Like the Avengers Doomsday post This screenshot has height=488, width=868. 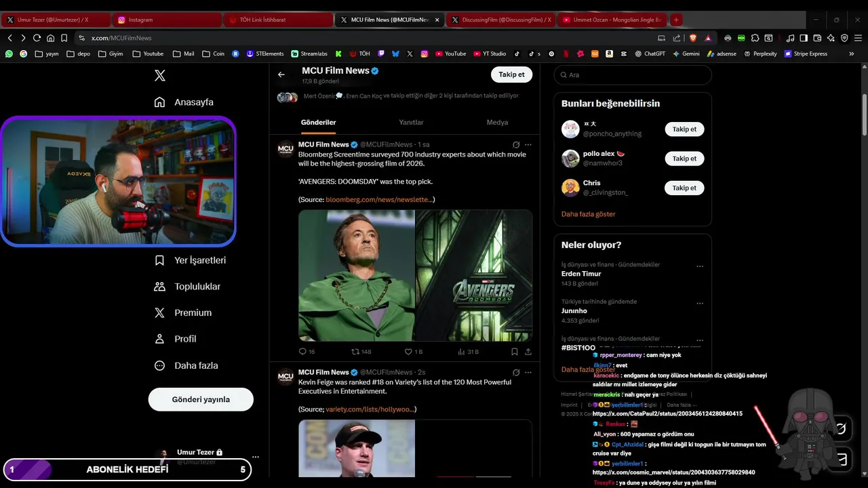coord(413,352)
